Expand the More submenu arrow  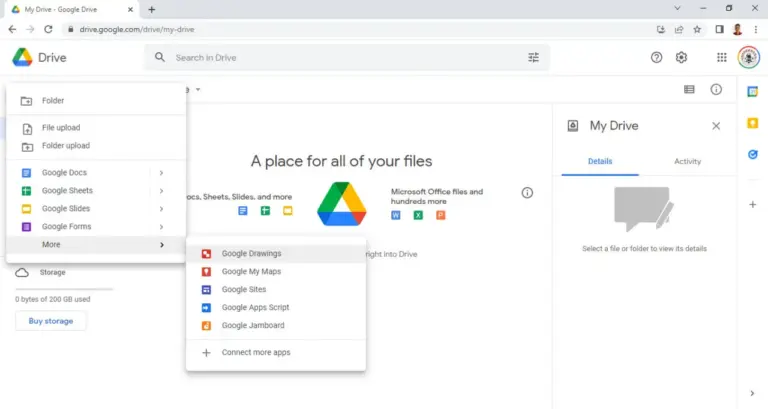click(x=162, y=245)
